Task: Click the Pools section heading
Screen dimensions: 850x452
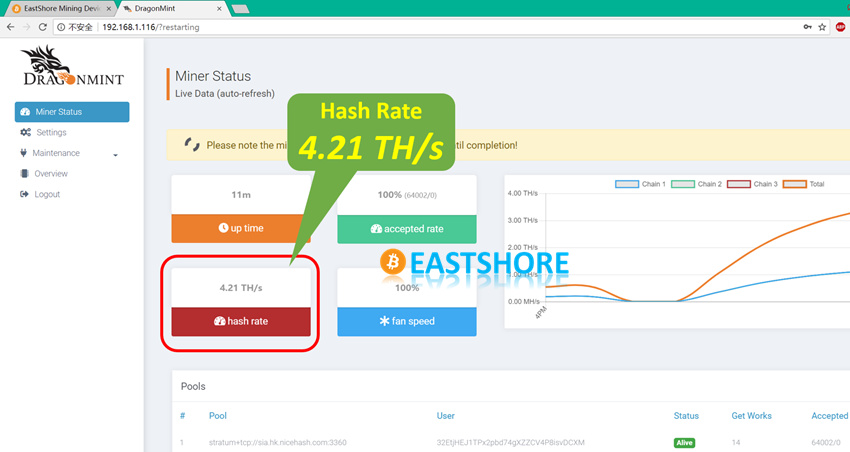Action: coord(193,386)
